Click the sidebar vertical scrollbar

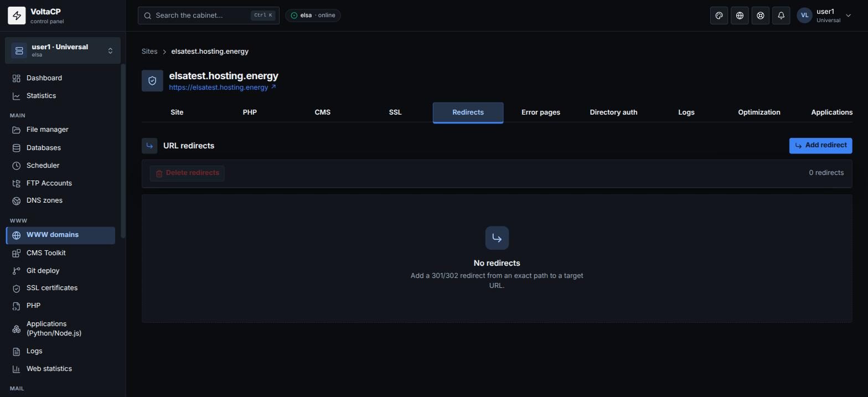tap(123, 151)
